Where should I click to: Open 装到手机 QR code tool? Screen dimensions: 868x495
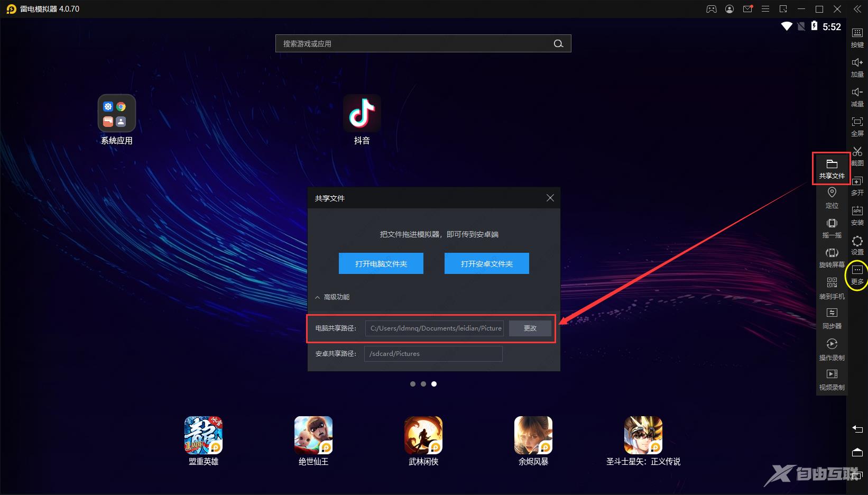pos(832,288)
